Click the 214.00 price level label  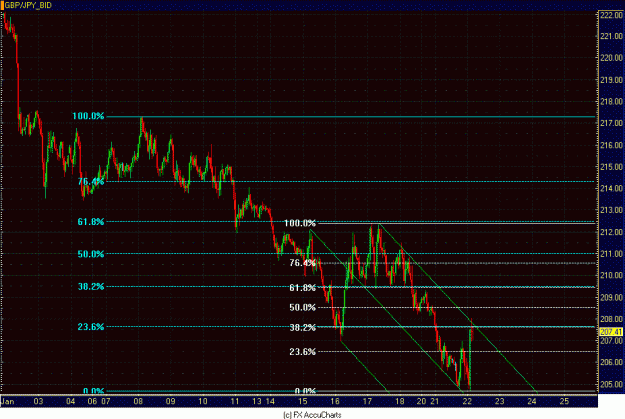point(611,188)
